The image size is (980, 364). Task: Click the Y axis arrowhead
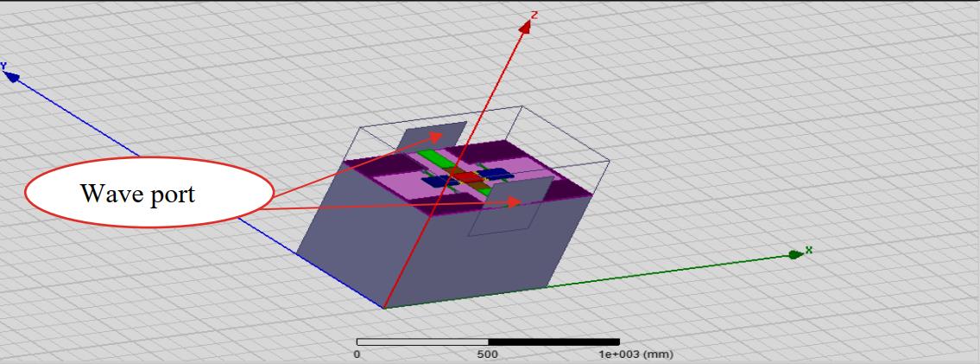pos(11,76)
